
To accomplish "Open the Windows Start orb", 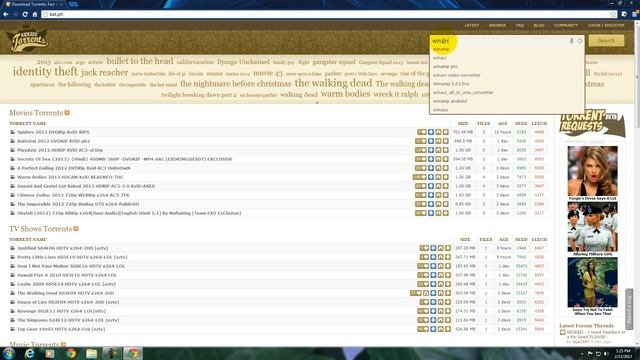I will coord(9,353).
